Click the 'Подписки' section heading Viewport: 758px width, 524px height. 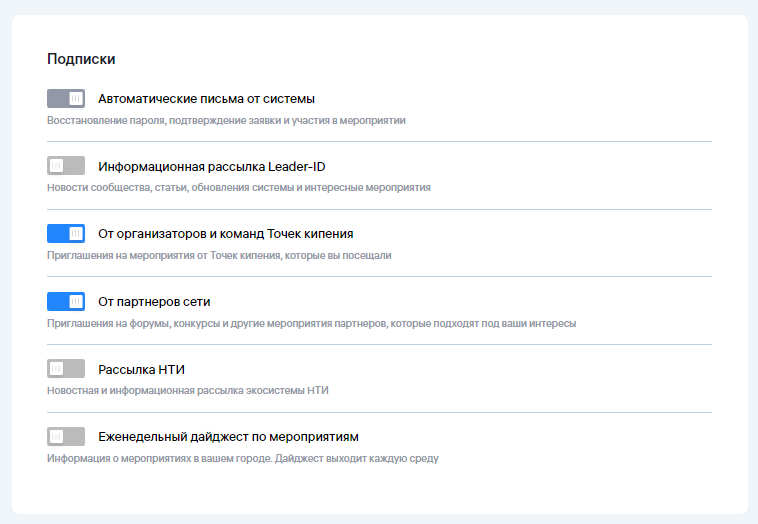[x=81, y=59]
